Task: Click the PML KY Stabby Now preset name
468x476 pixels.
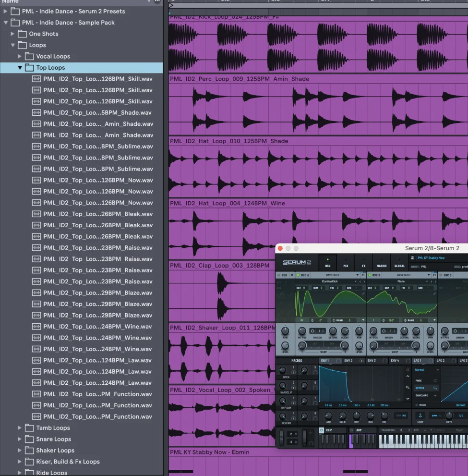Action: point(431,258)
